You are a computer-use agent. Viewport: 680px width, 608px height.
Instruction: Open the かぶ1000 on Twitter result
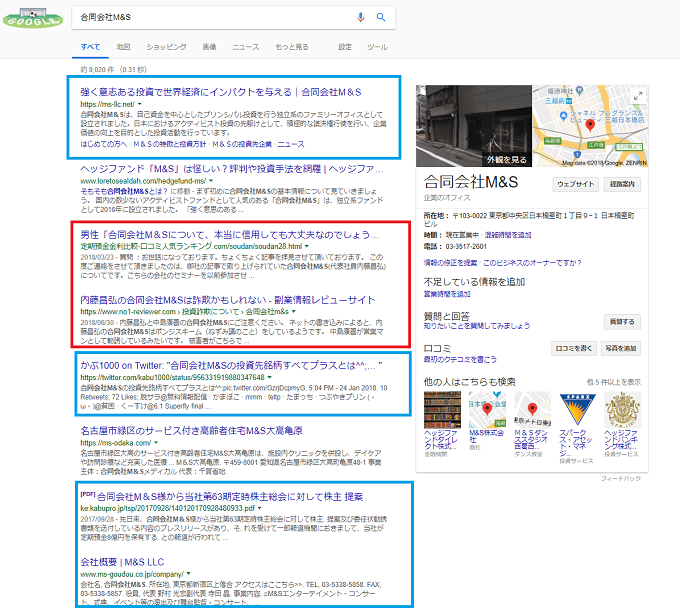click(x=231, y=366)
